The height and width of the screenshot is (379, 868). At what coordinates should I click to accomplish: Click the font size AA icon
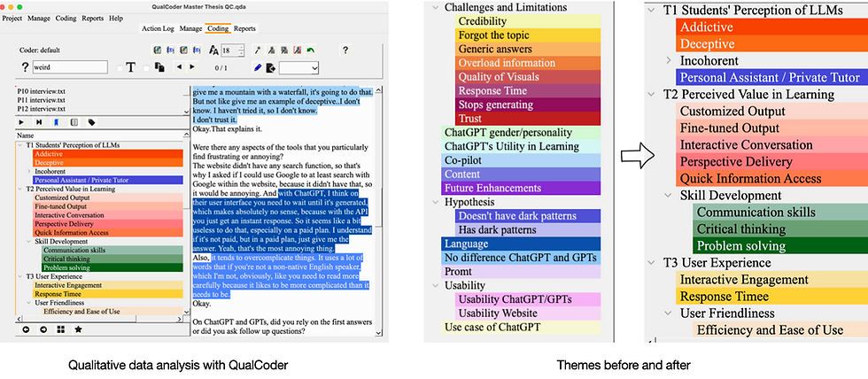(213, 50)
